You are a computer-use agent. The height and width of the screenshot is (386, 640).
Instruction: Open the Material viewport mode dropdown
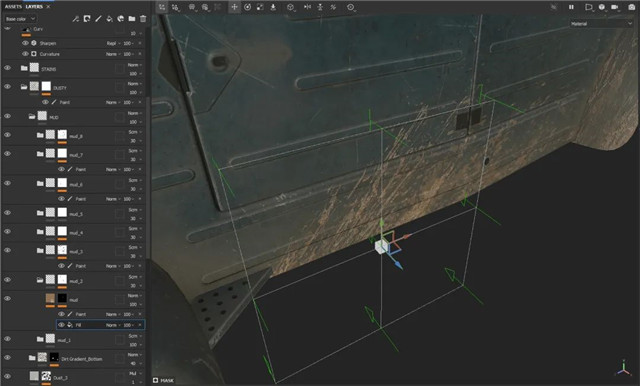(x=601, y=24)
